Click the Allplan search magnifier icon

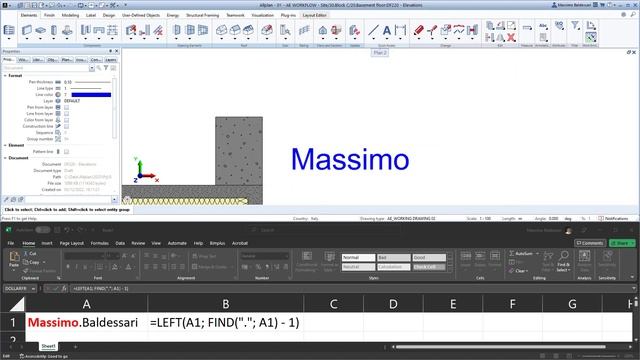[633, 15]
